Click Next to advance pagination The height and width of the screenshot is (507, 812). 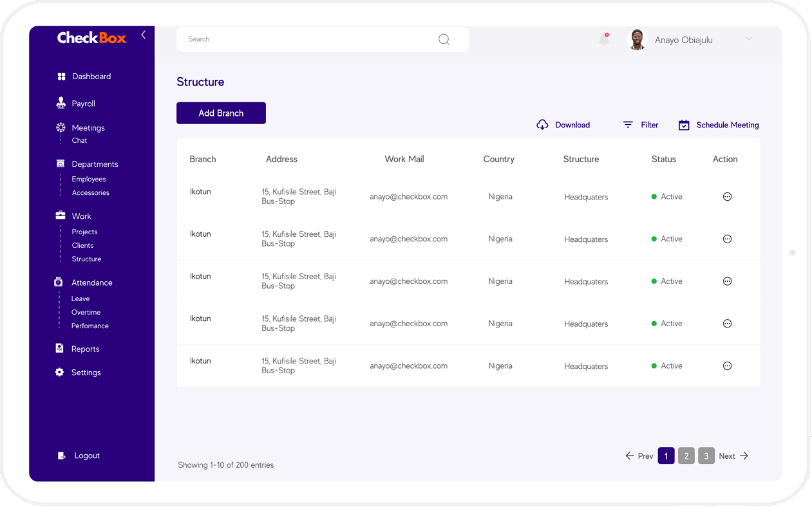[x=733, y=456]
